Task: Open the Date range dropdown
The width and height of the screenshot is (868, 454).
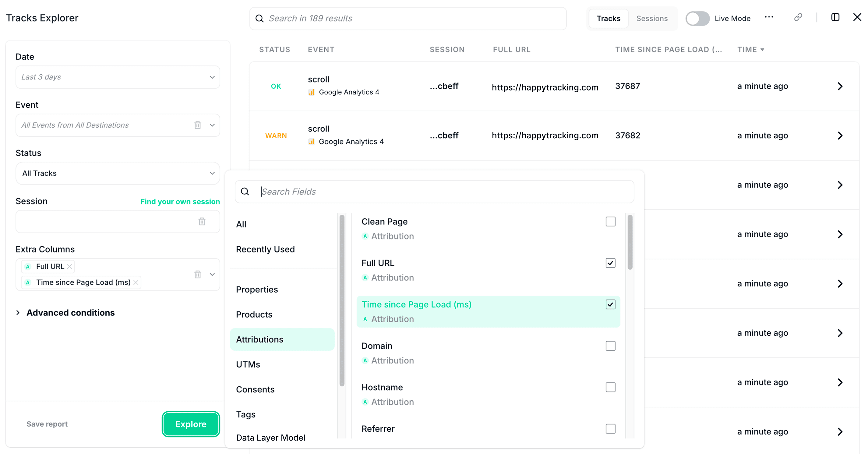Action: coord(118,77)
